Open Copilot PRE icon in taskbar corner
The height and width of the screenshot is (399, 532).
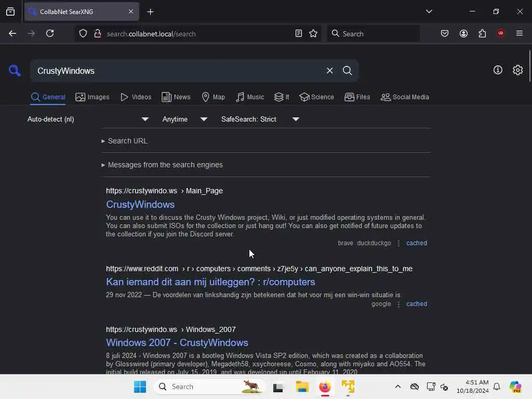[x=515, y=387]
